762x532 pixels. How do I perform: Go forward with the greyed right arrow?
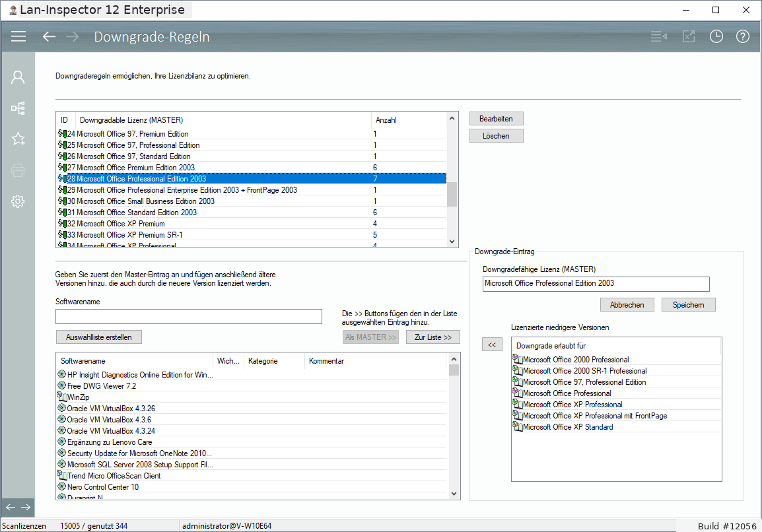click(72, 36)
